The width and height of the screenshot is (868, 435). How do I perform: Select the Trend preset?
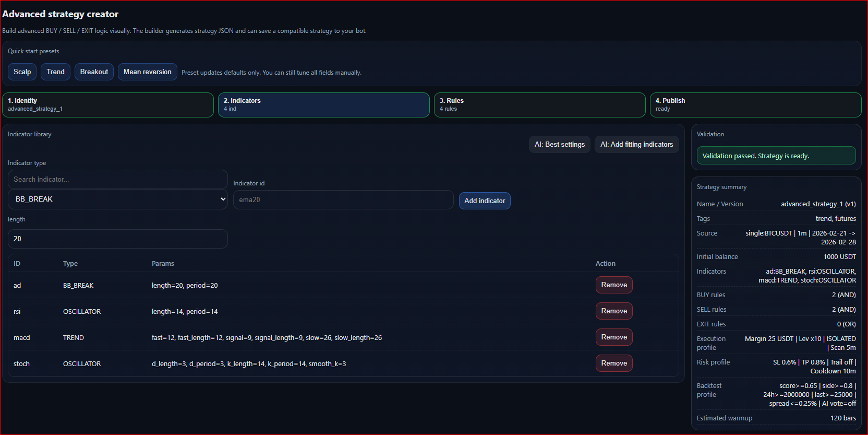coord(55,72)
